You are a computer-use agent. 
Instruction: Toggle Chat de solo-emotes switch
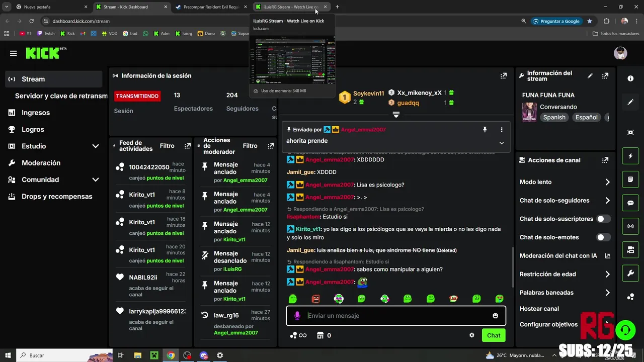[x=603, y=237]
